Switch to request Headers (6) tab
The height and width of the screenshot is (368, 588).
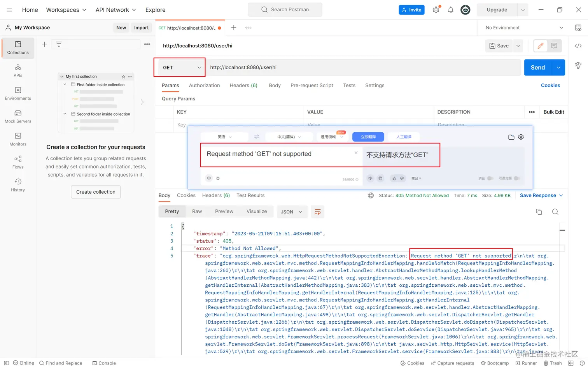pyautogui.click(x=243, y=86)
